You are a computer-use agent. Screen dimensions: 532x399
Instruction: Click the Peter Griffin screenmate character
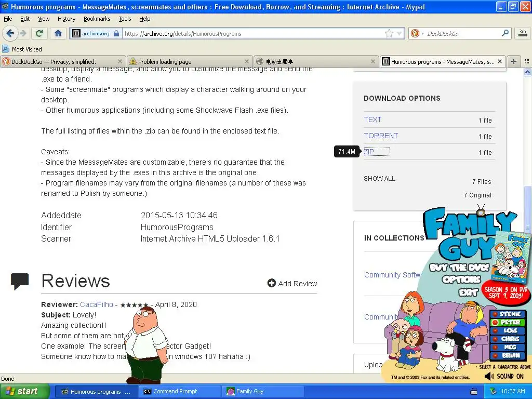click(147, 344)
